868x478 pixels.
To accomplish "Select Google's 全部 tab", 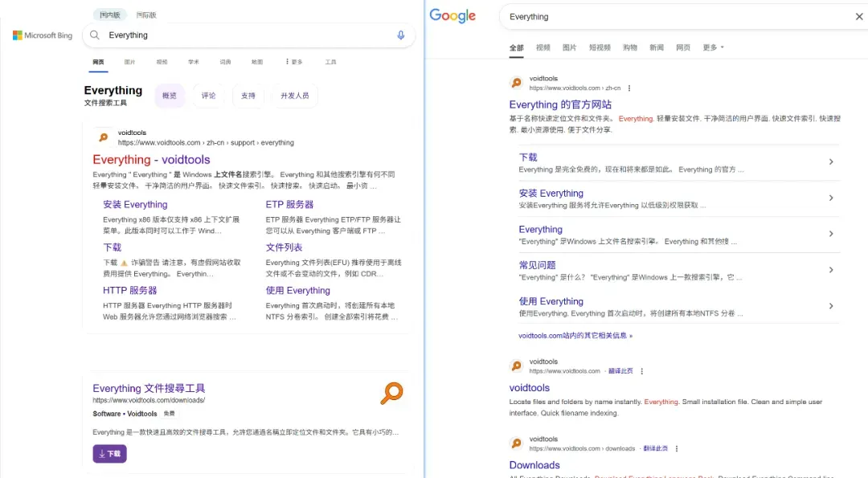I will tap(517, 47).
